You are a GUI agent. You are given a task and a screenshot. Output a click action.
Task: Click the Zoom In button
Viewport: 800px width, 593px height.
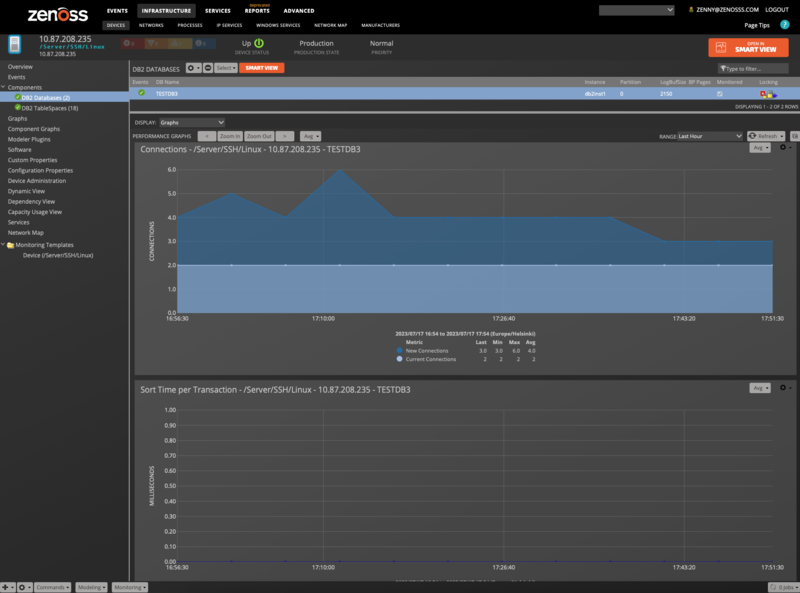tap(230, 136)
